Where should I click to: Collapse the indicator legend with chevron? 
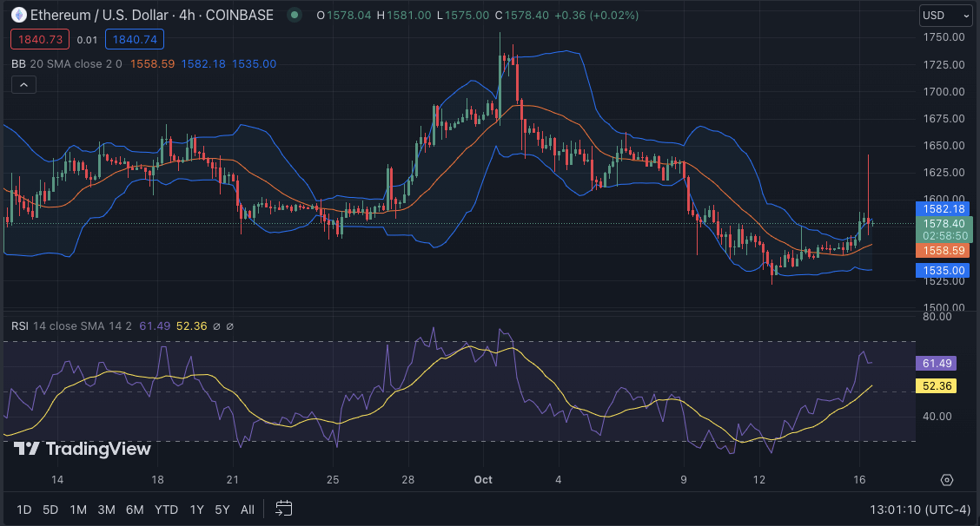[23, 85]
